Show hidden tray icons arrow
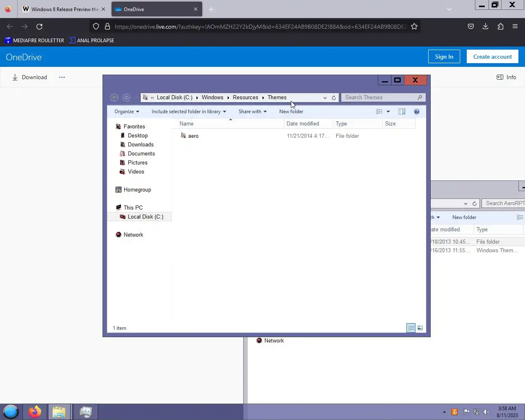525x420 pixels. click(x=444, y=412)
